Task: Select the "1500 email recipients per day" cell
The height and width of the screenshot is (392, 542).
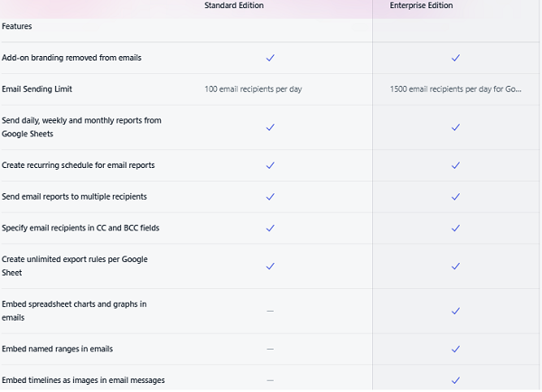Action: pyautogui.click(x=455, y=89)
